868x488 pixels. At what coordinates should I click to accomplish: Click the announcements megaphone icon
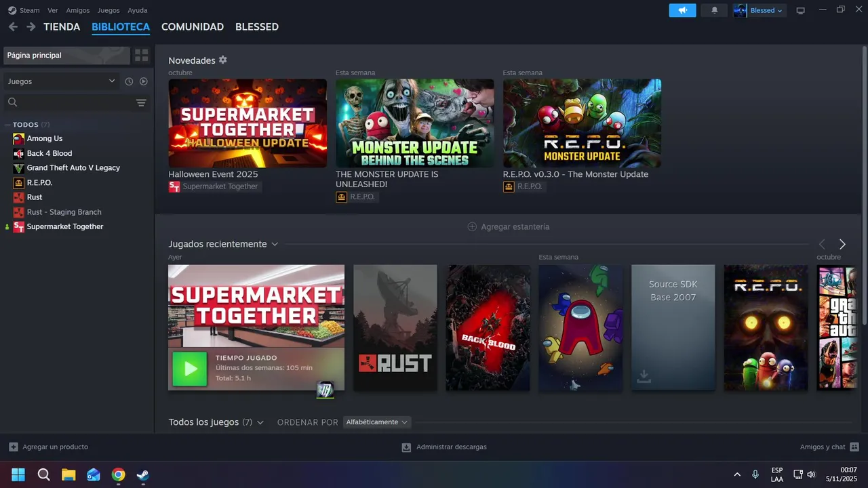(682, 10)
